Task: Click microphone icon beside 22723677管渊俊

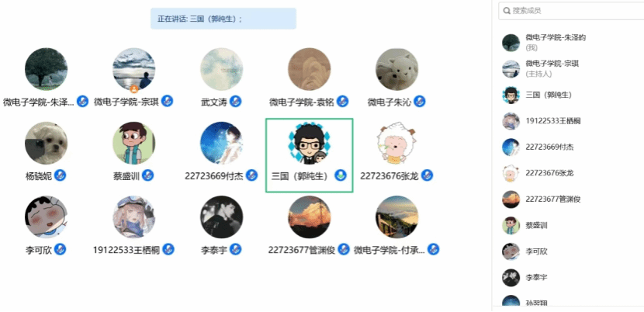Action: click(x=344, y=249)
